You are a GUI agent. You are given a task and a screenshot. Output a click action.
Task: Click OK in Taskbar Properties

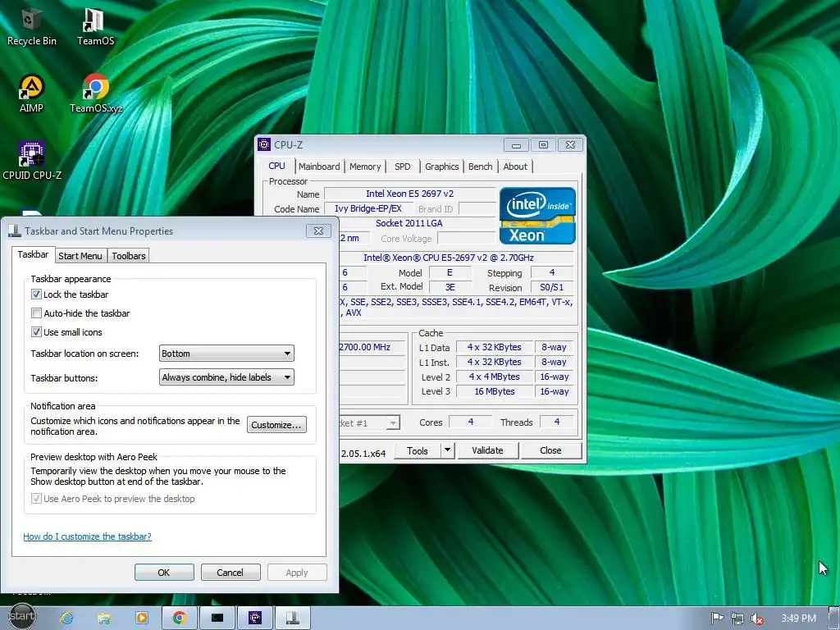pyautogui.click(x=164, y=572)
